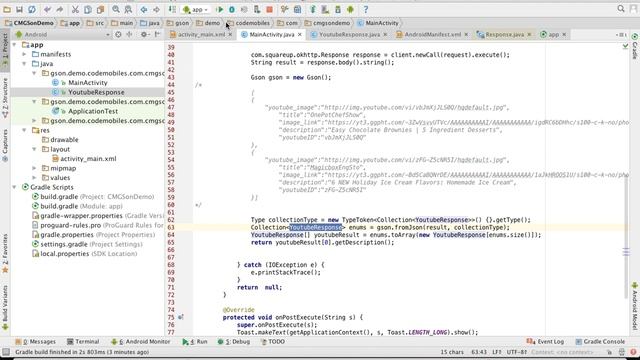Open the Terminal tool window
The width and height of the screenshot is (640, 360).
coord(83,342)
